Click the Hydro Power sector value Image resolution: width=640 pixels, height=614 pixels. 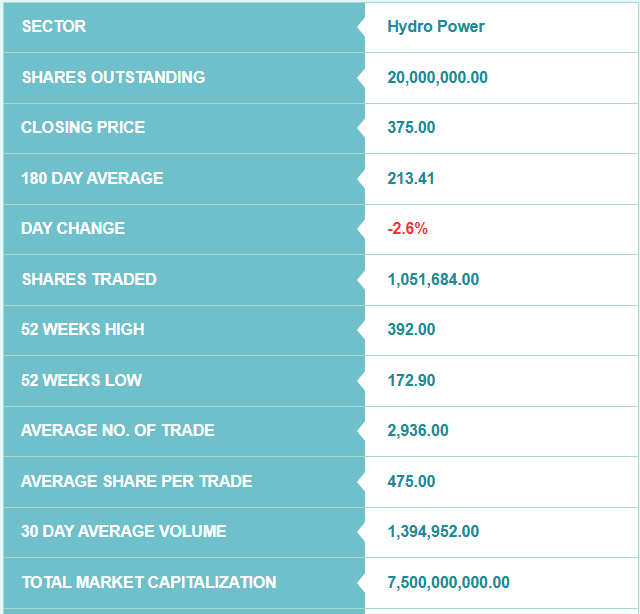436,27
